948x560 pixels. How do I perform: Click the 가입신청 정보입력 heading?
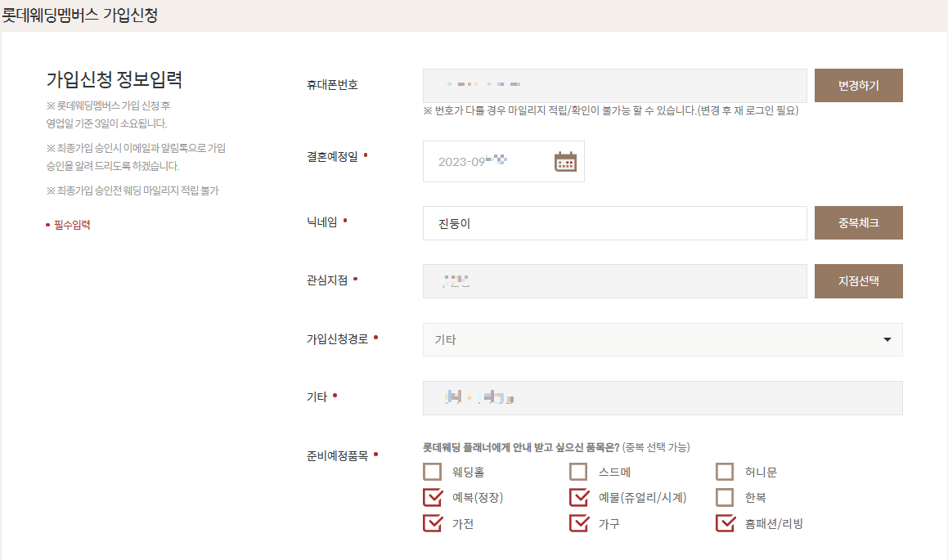pyautogui.click(x=115, y=79)
